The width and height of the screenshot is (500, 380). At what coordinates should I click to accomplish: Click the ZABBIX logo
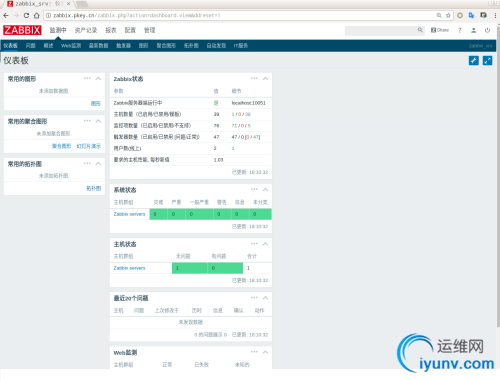[x=22, y=30]
